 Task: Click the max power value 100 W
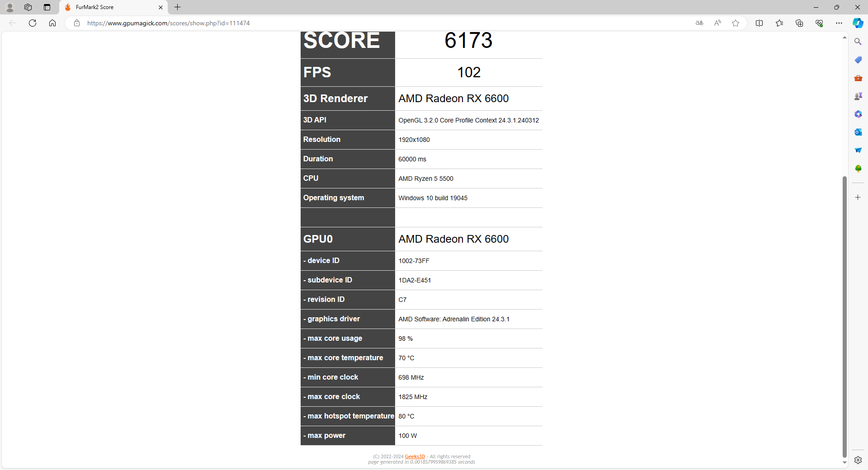(408, 436)
